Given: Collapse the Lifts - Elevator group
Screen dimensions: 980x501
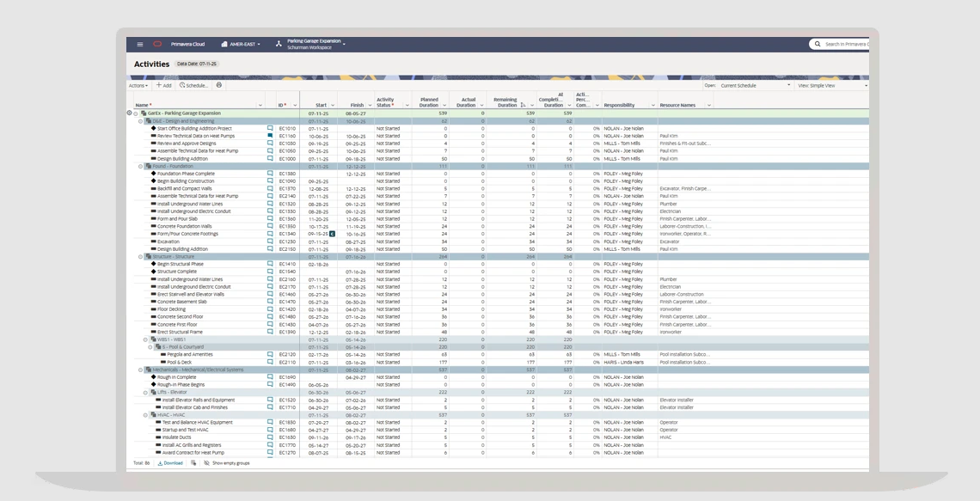Looking at the screenshot, I should tap(145, 393).
